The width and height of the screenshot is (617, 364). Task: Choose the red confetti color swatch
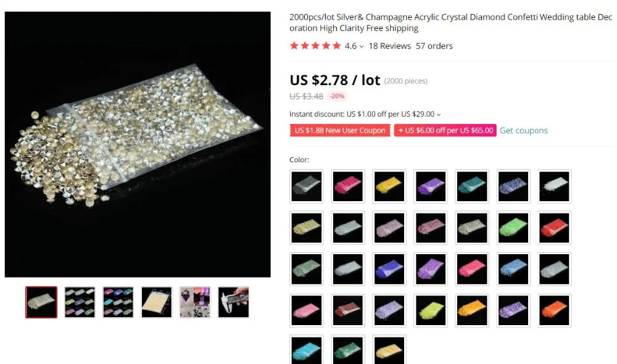click(554, 228)
